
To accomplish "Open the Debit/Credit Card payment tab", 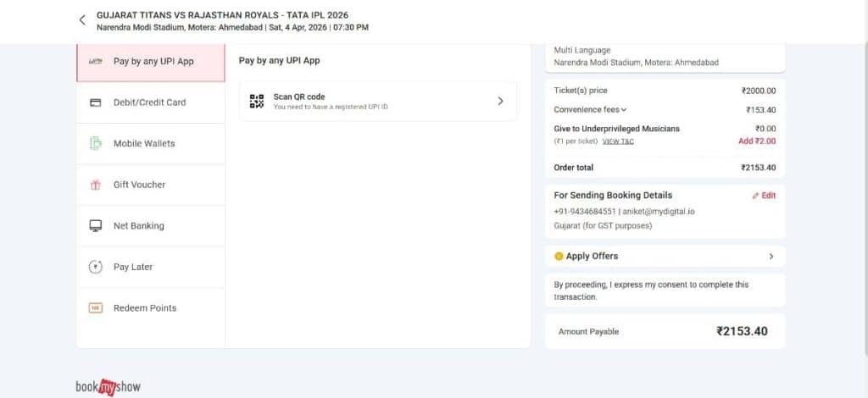I will pos(151,102).
